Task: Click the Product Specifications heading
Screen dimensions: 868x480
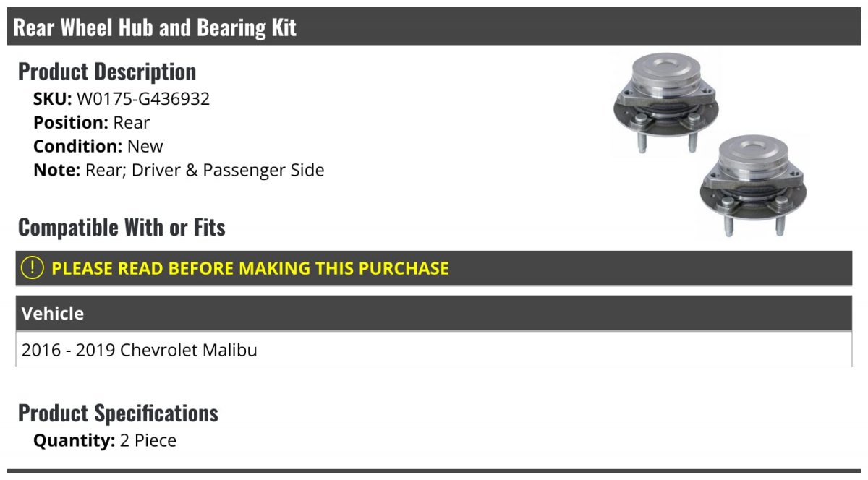Action: pyautogui.click(x=118, y=413)
